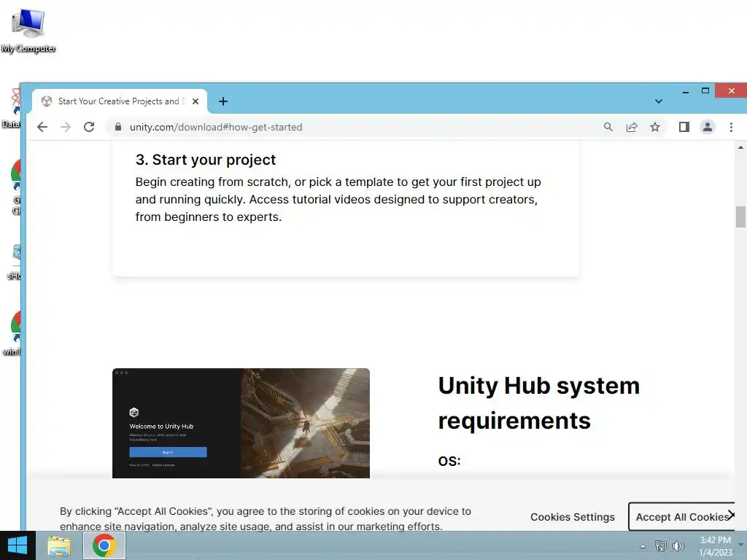Click the 'Unity Hub system requirements' heading
This screenshot has height=560, width=747.
pos(539,402)
